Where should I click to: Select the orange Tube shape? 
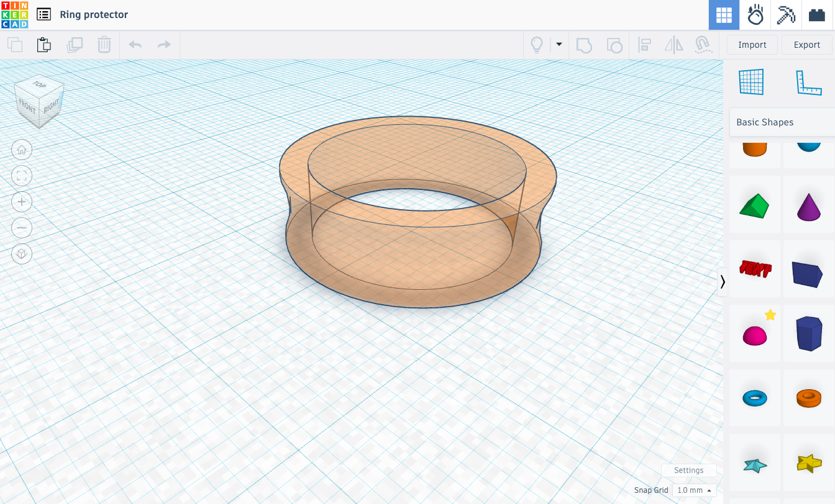click(x=809, y=398)
